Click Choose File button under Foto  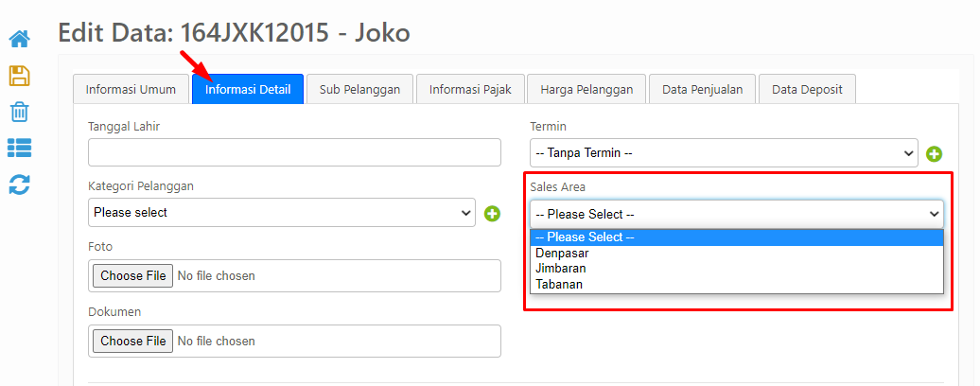pyautogui.click(x=133, y=275)
